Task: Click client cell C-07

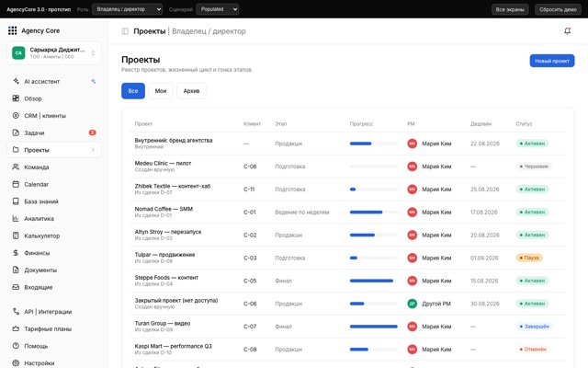Action: point(250,327)
